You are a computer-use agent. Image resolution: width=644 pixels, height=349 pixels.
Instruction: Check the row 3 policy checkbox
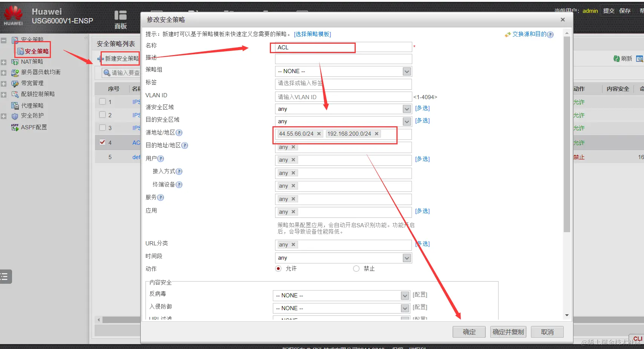tap(102, 128)
